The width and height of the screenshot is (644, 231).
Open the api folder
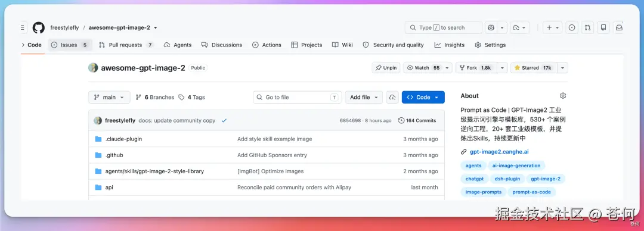click(x=109, y=188)
